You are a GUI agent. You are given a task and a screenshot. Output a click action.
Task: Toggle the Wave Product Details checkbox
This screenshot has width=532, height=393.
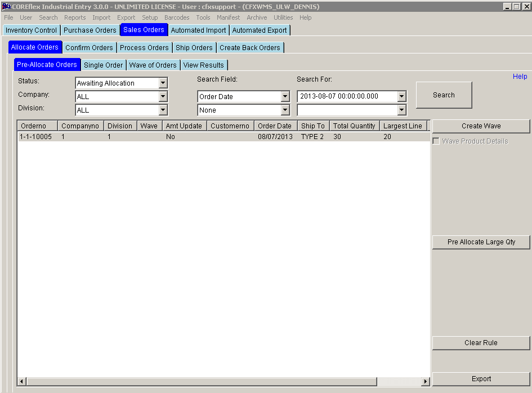(436, 141)
